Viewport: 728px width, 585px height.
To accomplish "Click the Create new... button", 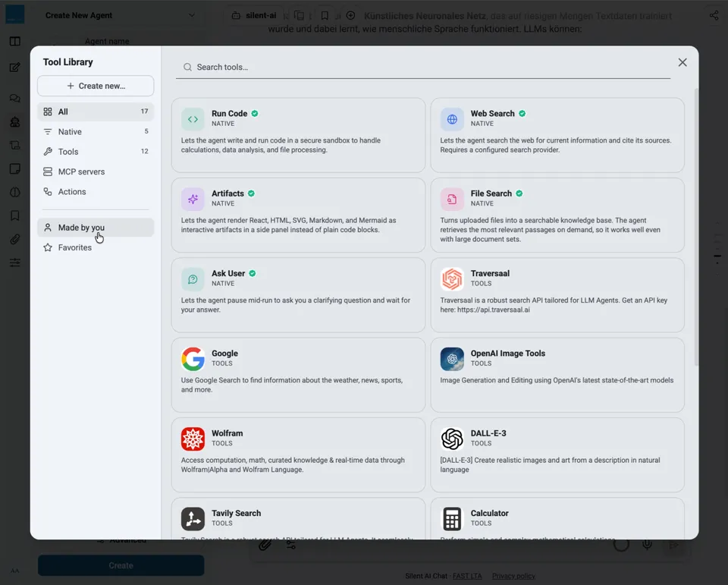I will click(x=96, y=86).
